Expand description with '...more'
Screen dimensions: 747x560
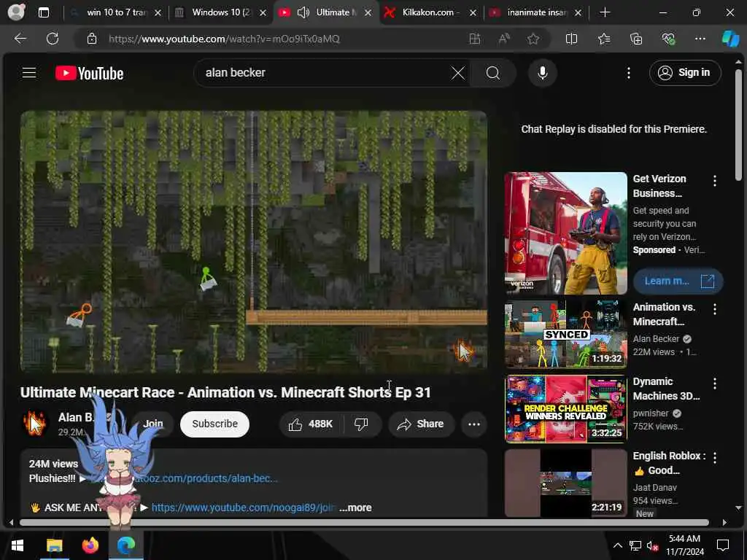point(355,507)
